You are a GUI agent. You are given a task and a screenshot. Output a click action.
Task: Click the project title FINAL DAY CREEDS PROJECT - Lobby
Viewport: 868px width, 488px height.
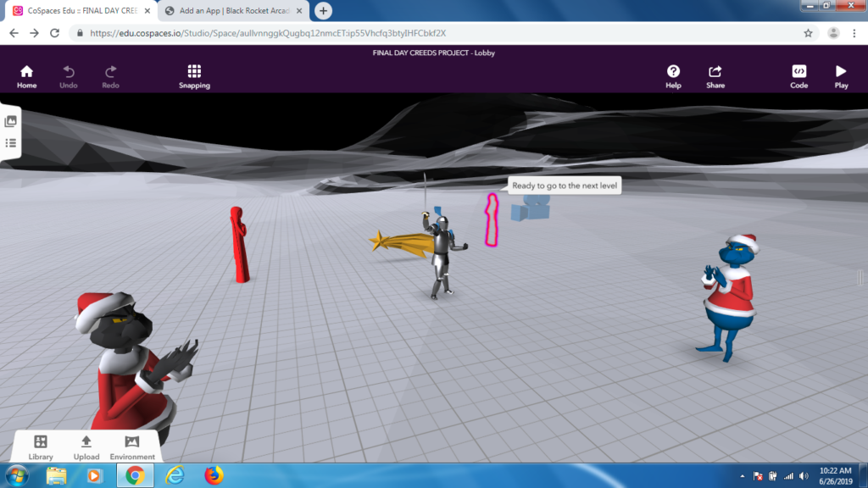(433, 53)
